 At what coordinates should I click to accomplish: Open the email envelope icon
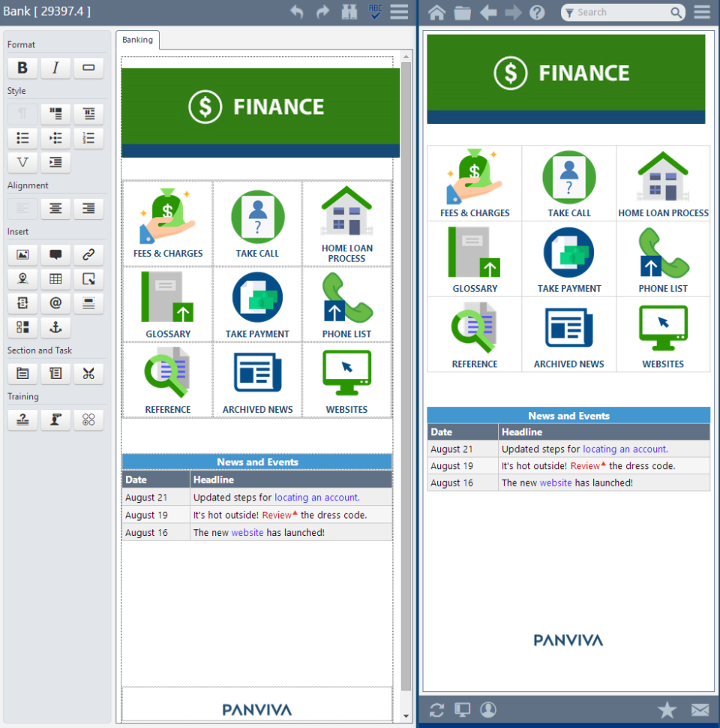(700, 709)
